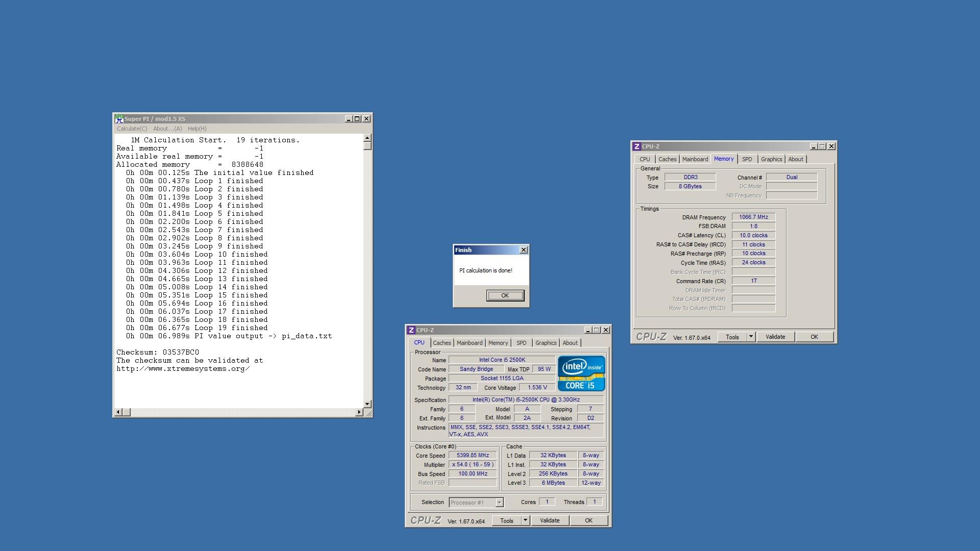Minimize the CPU-Z Memory window

click(814, 146)
